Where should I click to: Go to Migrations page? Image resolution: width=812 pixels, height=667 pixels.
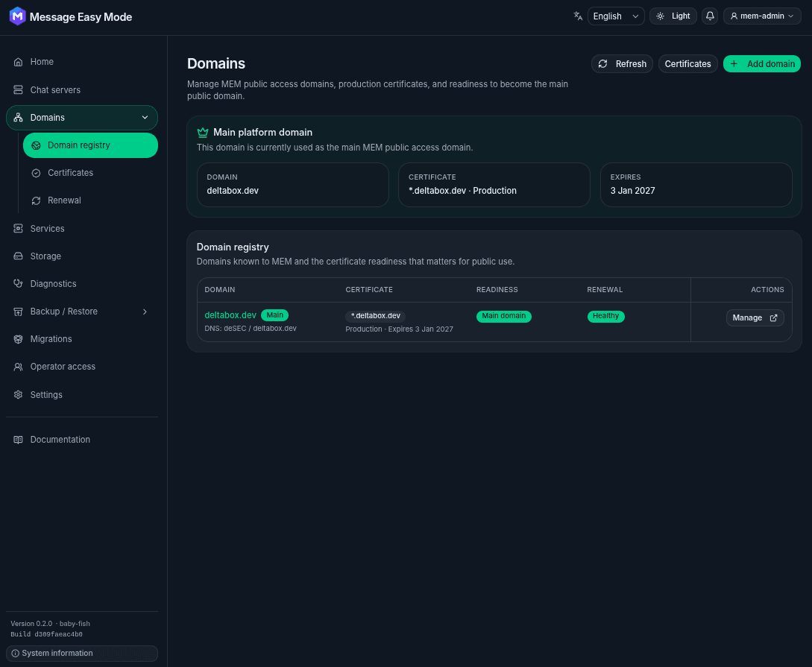click(x=82, y=339)
